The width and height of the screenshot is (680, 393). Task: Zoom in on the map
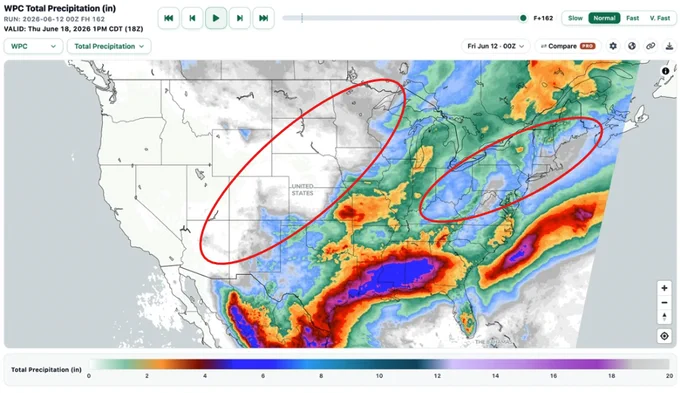(x=664, y=288)
